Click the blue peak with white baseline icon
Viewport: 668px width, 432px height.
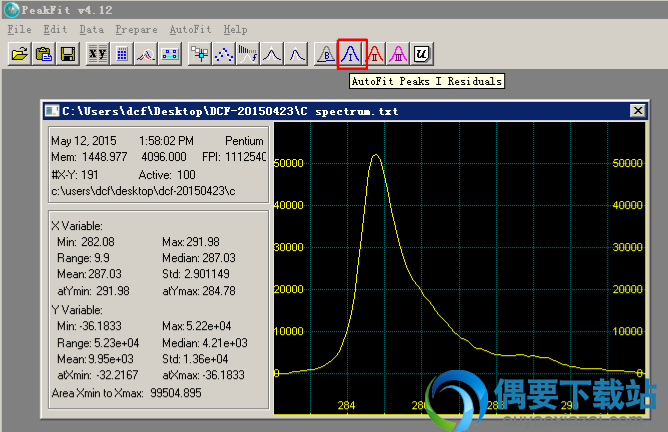(272, 54)
